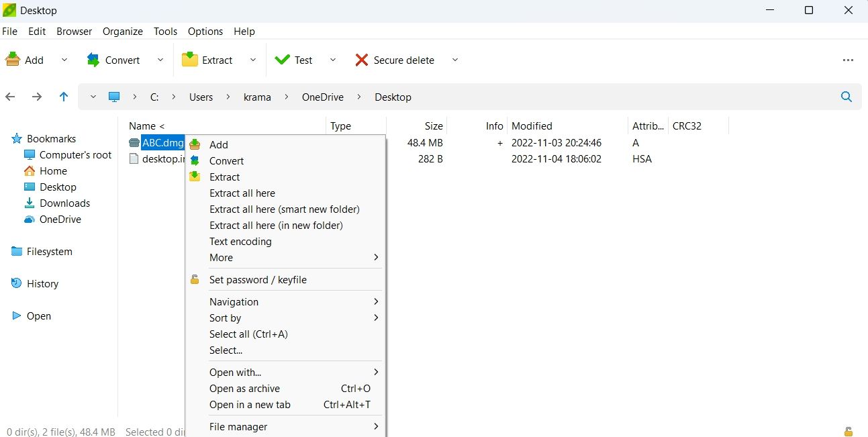Click the Set password / keyfile lock icon
The height and width of the screenshot is (437, 868).
tap(194, 279)
